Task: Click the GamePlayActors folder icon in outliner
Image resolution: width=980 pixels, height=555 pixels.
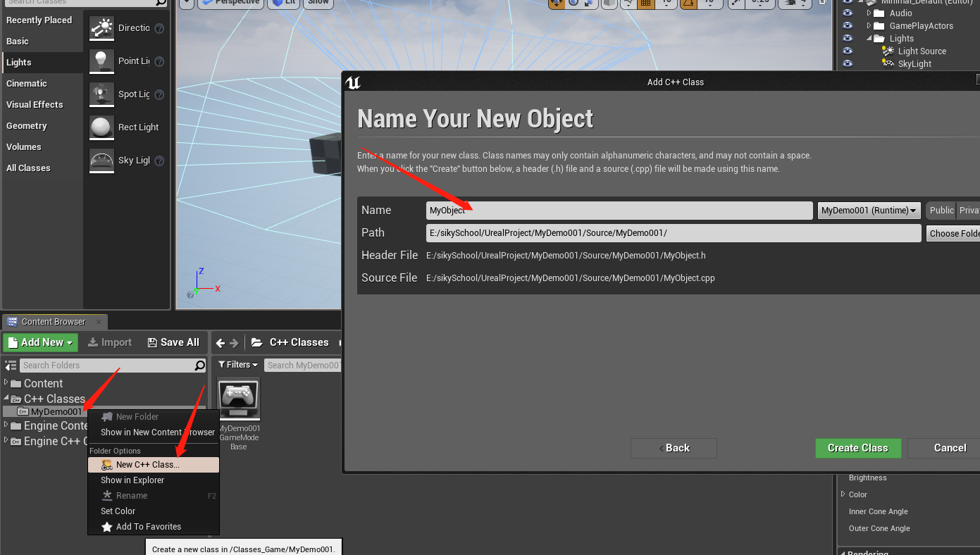Action: [879, 26]
